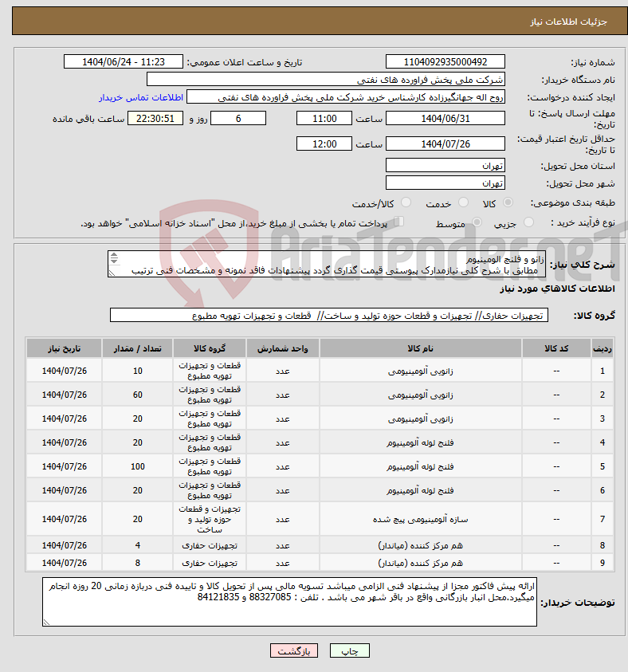Click زانویی آلومینیومی in row 1
Viewport: 628px width, 672px height.
tap(420, 371)
